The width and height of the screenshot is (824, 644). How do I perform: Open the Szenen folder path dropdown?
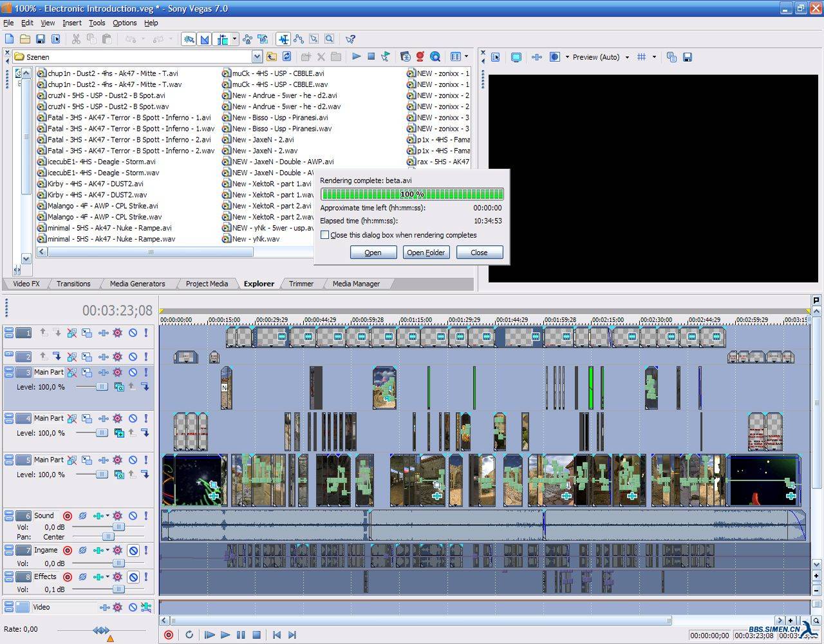[x=257, y=57]
